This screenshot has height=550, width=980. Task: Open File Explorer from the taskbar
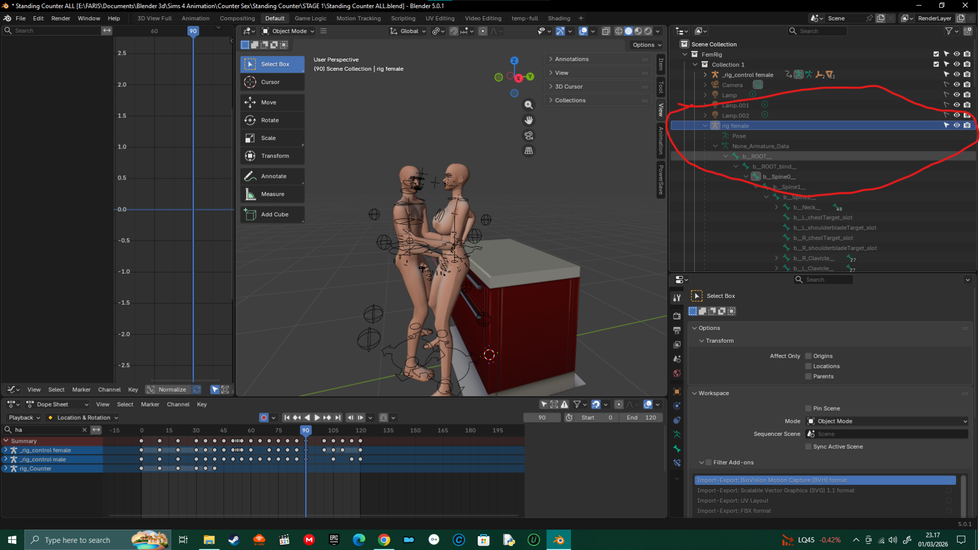[209, 540]
